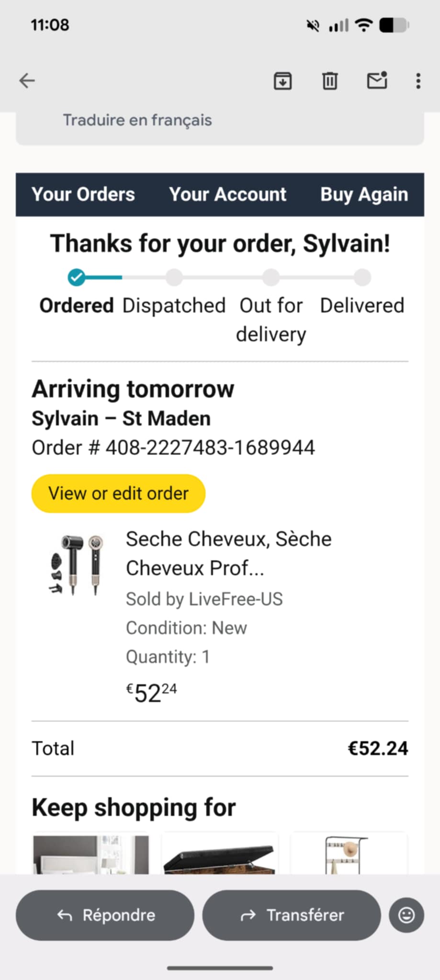This screenshot has height=980, width=440.
Task: Archive this email with the archive icon
Action: [282, 81]
